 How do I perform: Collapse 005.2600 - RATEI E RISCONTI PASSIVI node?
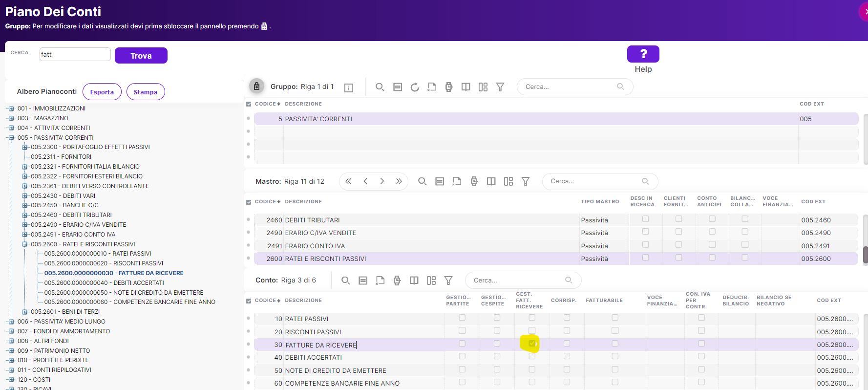[24, 244]
